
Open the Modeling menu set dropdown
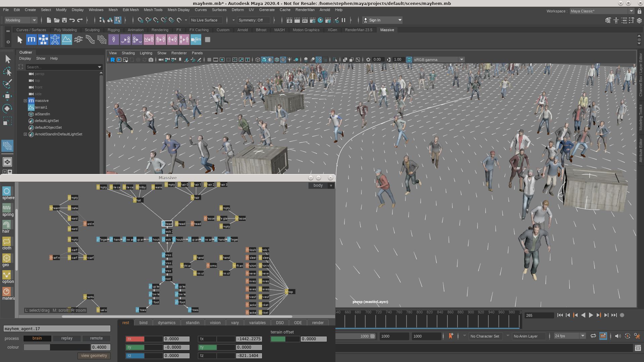coord(21,20)
